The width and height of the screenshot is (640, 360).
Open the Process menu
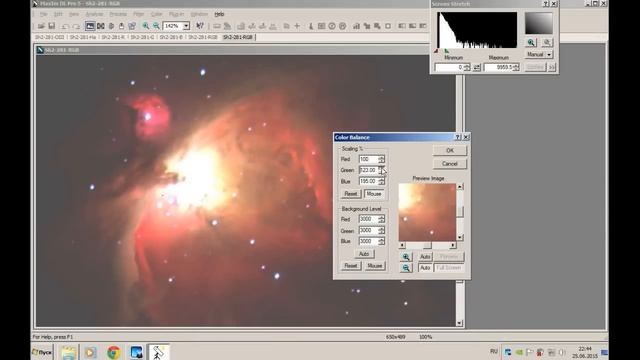118,14
